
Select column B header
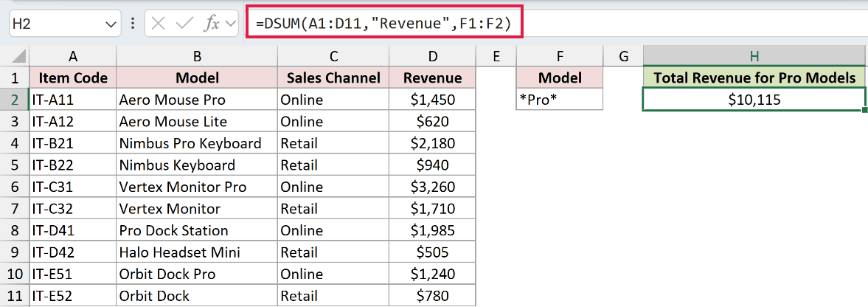coord(197,56)
